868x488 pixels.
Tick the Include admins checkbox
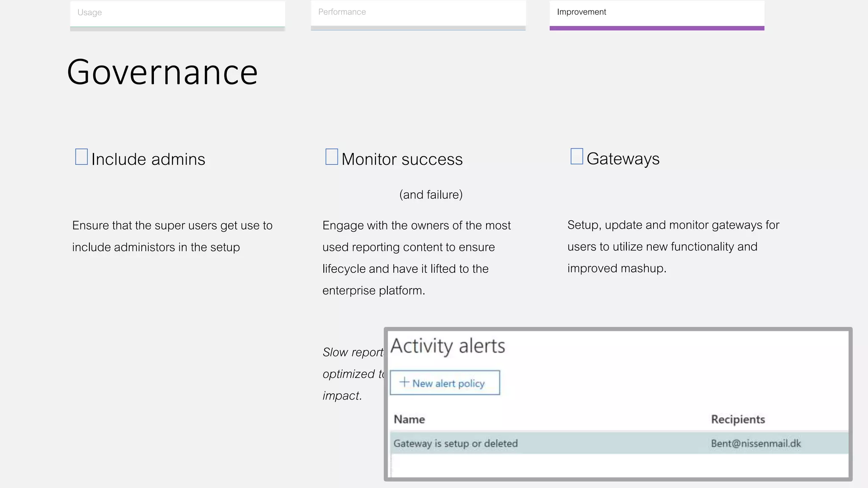(81, 157)
